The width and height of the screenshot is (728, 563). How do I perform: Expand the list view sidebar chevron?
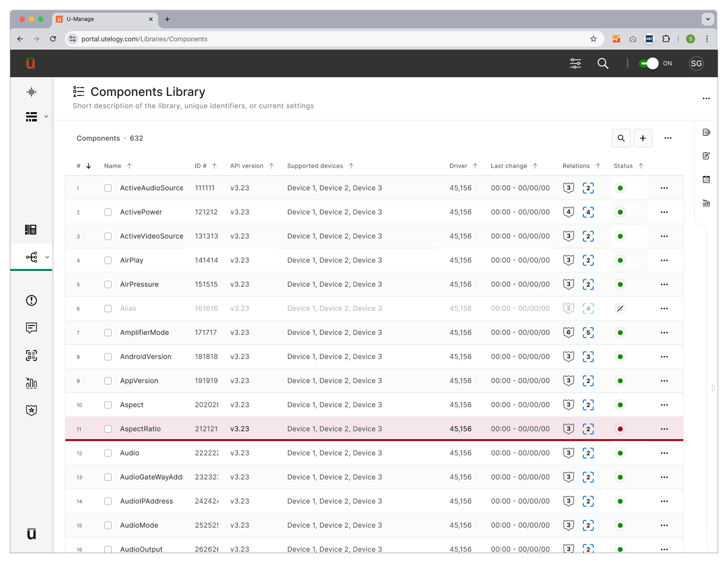pyautogui.click(x=46, y=117)
